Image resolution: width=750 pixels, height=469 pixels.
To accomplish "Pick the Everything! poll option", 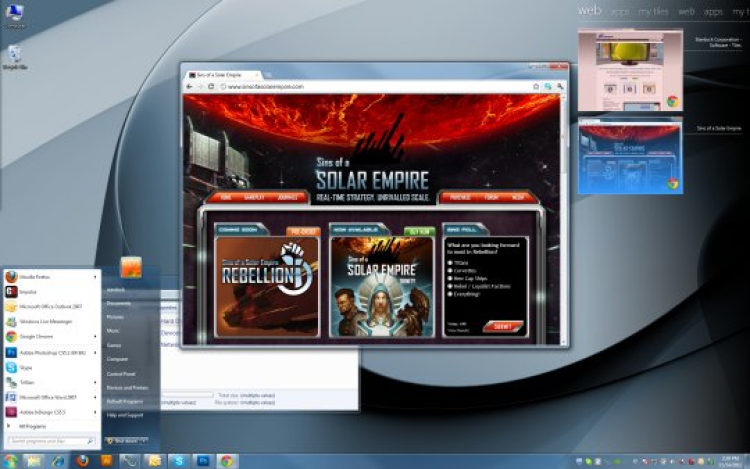I will coord(450,294).
